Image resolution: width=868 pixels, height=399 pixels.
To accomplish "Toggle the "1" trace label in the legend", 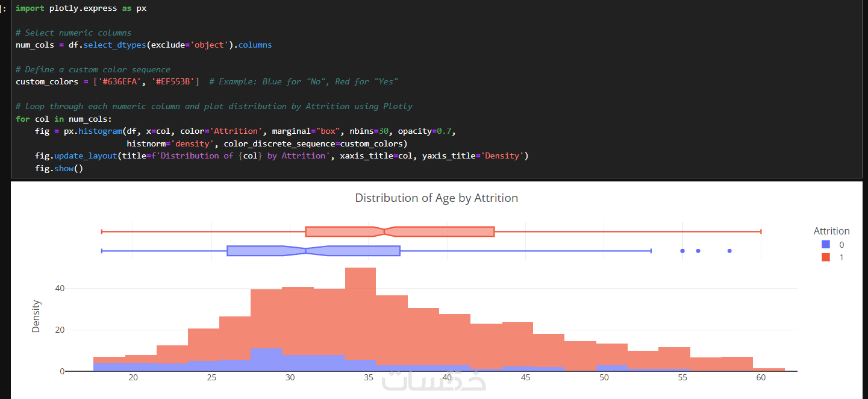I will 841,257.
